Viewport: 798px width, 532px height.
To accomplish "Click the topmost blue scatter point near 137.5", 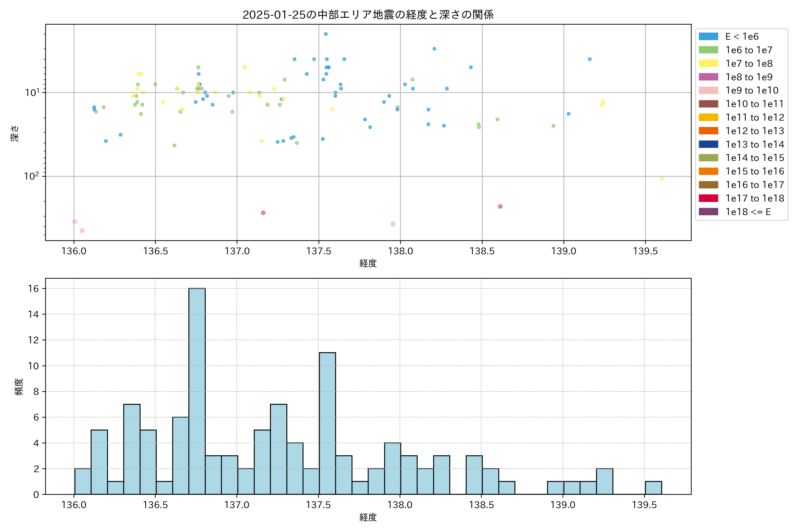I will [x=326, y=34].
